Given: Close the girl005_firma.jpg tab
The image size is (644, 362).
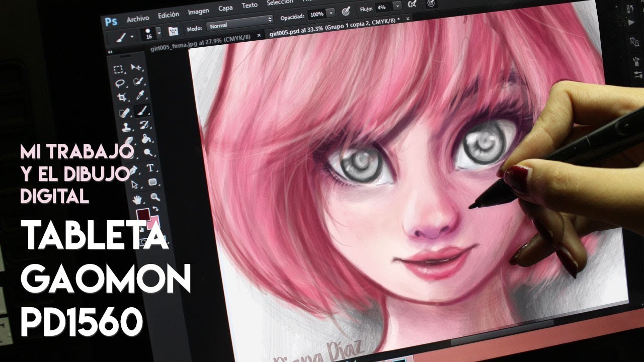Looking at the screenshot, I should (260, 35).
